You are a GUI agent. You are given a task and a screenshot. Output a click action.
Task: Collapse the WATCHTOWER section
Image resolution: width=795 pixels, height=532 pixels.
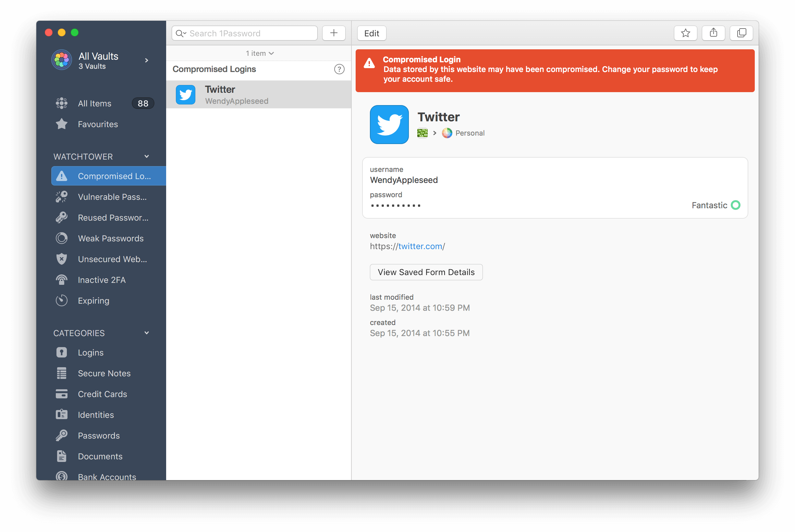coord(147,156)
